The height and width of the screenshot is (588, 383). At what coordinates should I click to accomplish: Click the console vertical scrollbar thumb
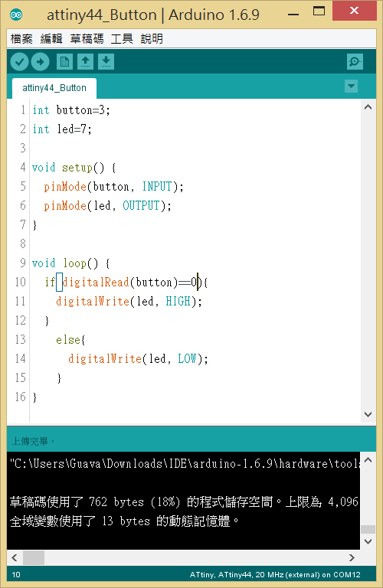[x=368, y=530]
